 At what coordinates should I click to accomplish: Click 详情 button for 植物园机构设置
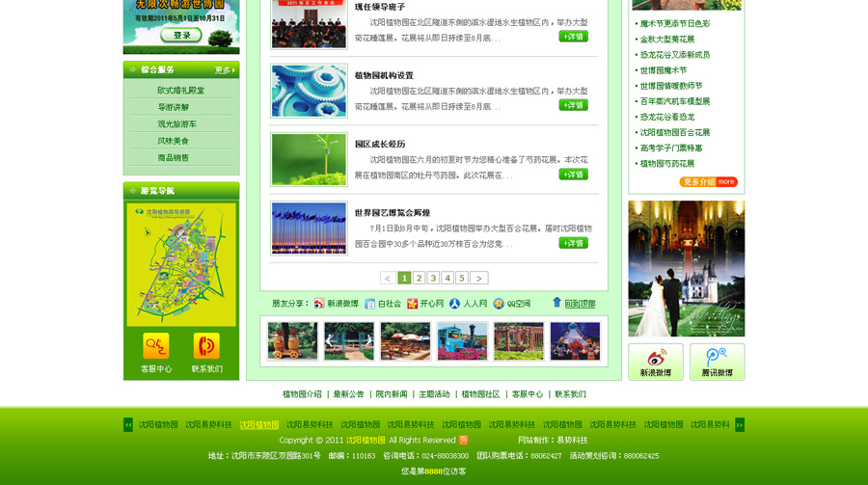coord(573,105)
